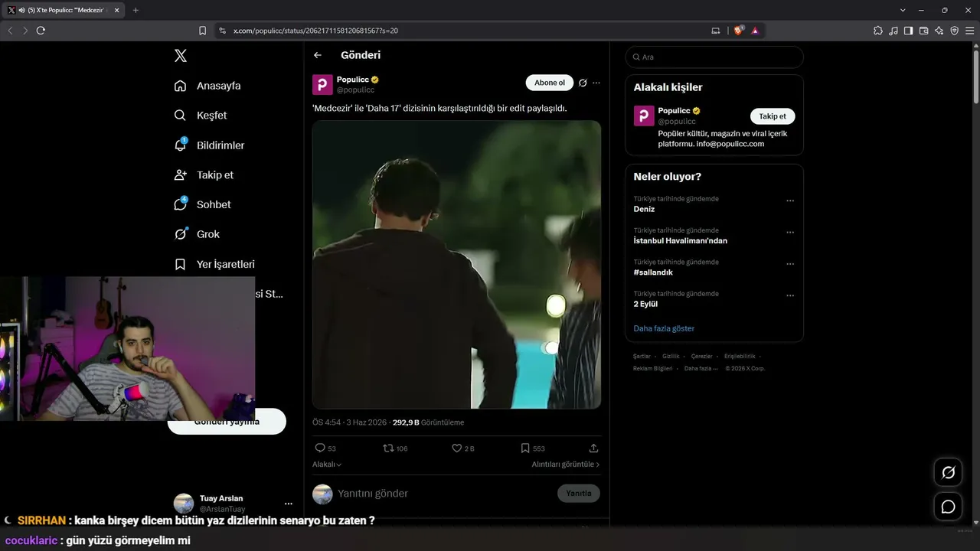Open a new tab with the plus button
This screenshot has height=551, width=980.
pyautogui.click(x=136, y=10)
